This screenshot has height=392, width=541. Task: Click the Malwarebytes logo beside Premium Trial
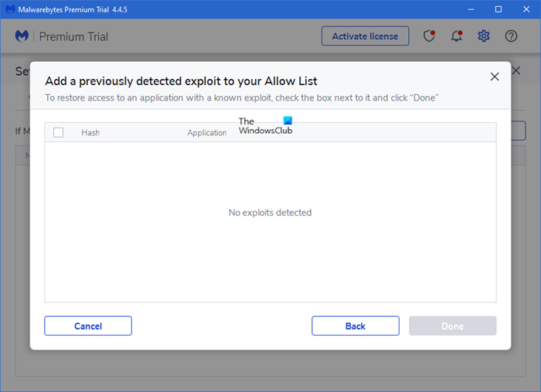[23, 36]
